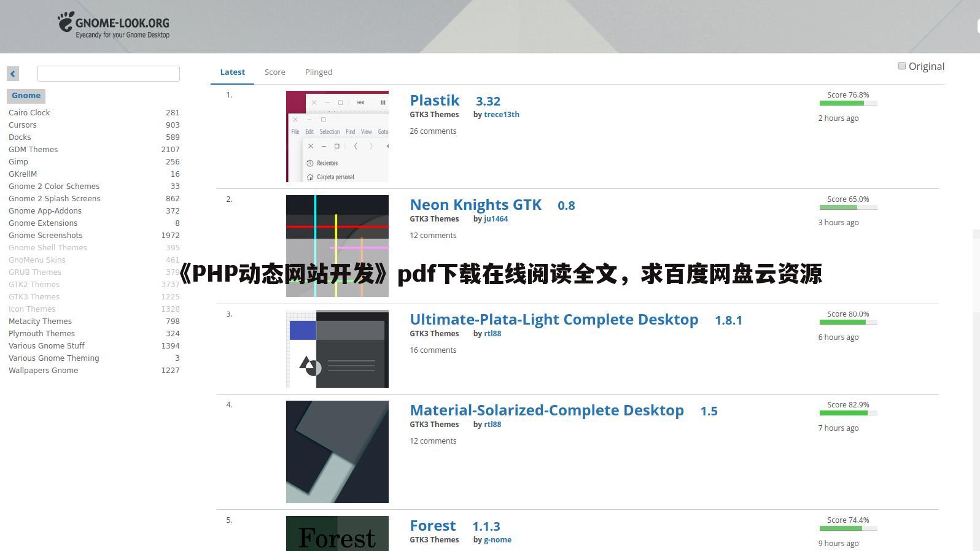Click Ultimate-Plata-Light version 1.8.1

pyautogui.click(x=728, y=320)
